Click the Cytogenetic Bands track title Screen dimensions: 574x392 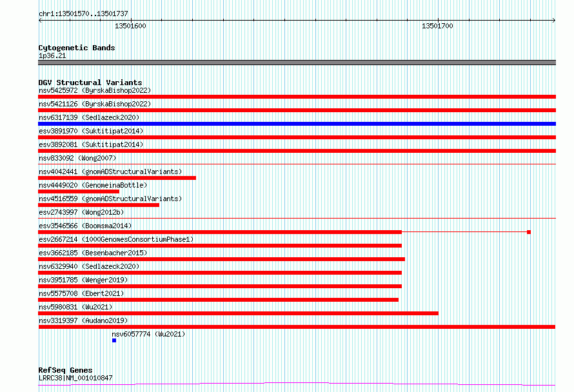pyautogui.click(x=77, y=48)
